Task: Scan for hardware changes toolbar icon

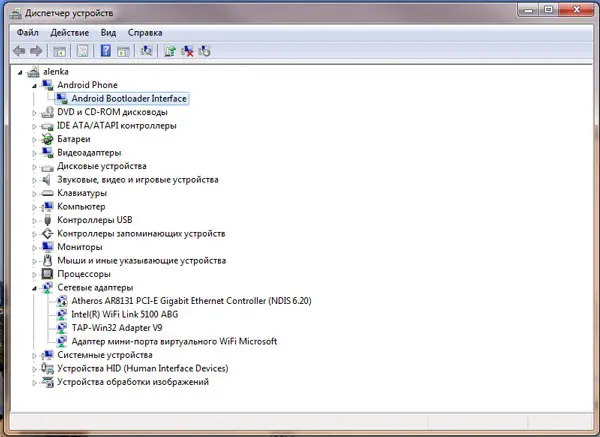Action: pyautogui.click(x=146, y=51)
